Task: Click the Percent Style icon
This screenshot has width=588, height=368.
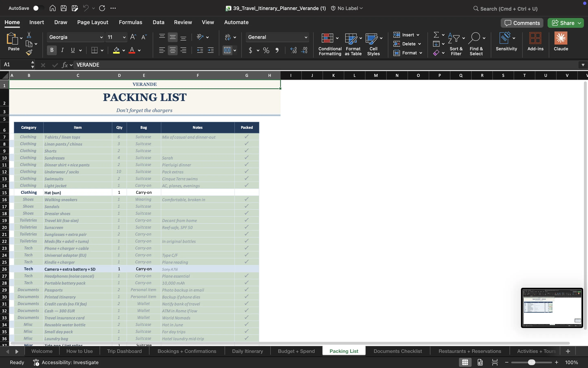Action: pos(266,50)
